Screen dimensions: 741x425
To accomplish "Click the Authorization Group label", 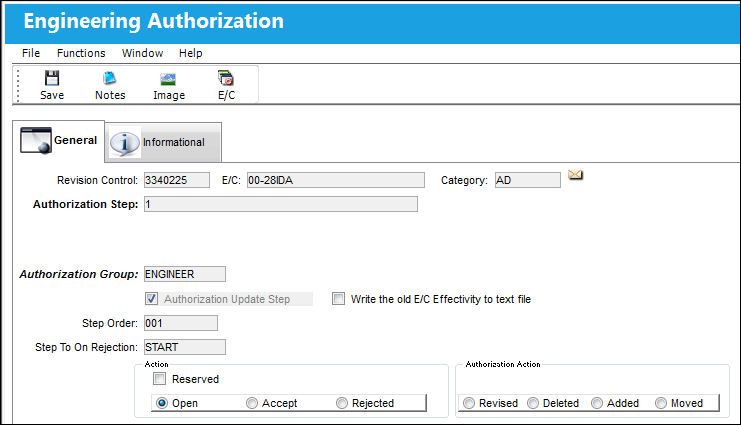I will coord(78,274).
